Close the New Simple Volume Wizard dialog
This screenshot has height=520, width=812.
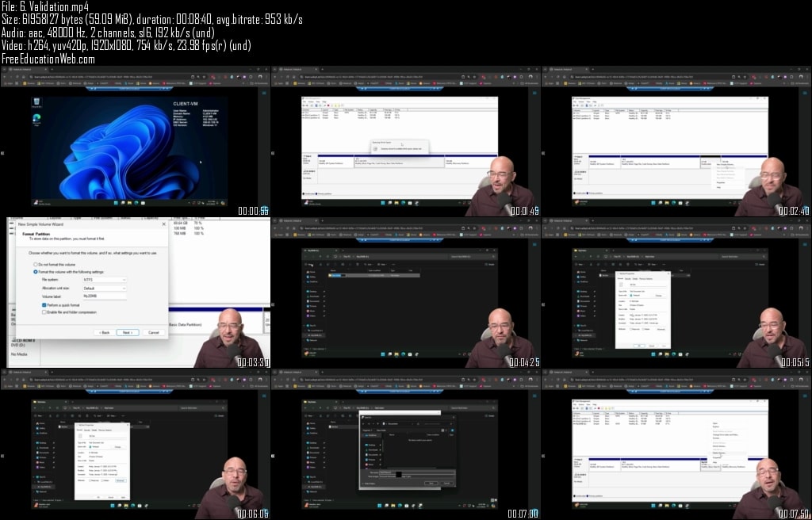[x=163, y=224]
